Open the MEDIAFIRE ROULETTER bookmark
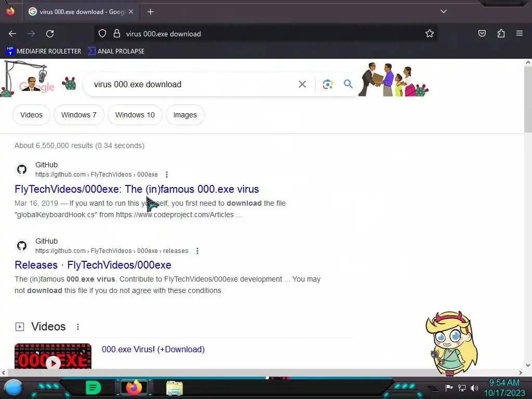 coord(44,51)
